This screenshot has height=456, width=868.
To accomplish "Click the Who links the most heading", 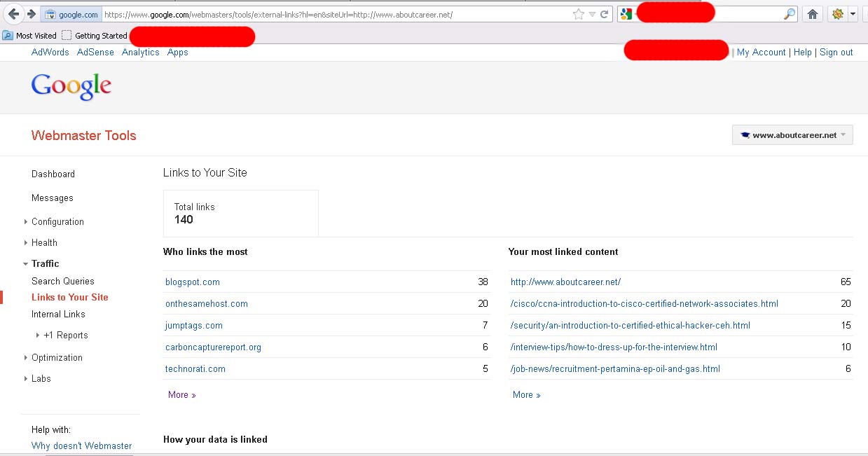I will pyautogui.click(x=206, y=252).
